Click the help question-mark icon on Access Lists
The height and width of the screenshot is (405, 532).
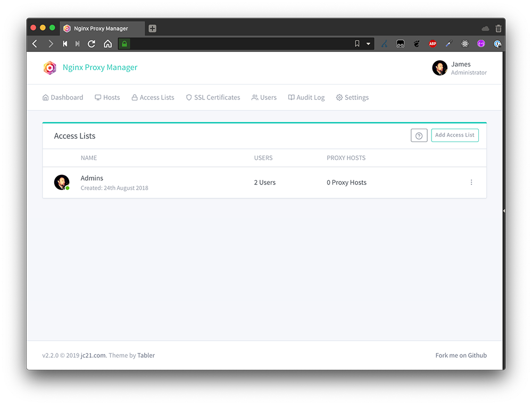click(419, 136)
